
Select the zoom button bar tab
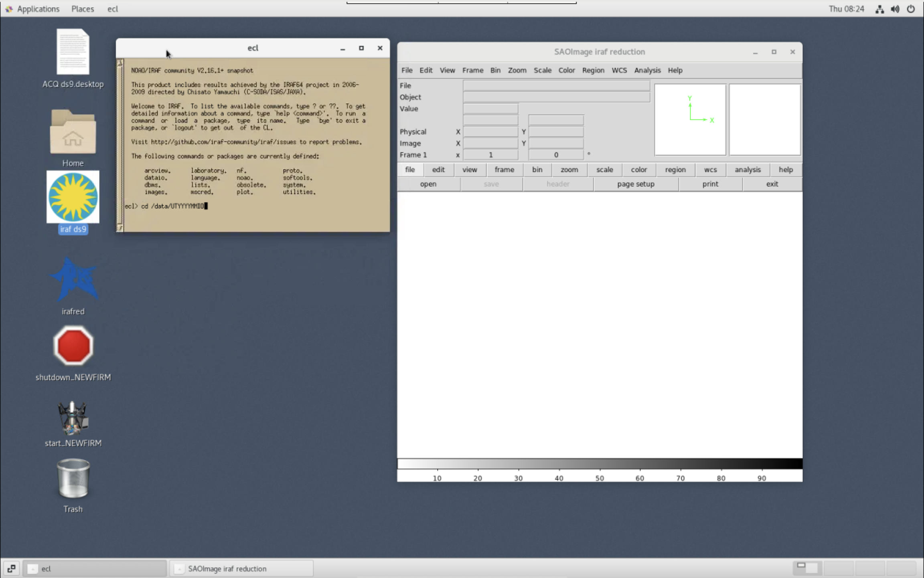tap(569, 170)
